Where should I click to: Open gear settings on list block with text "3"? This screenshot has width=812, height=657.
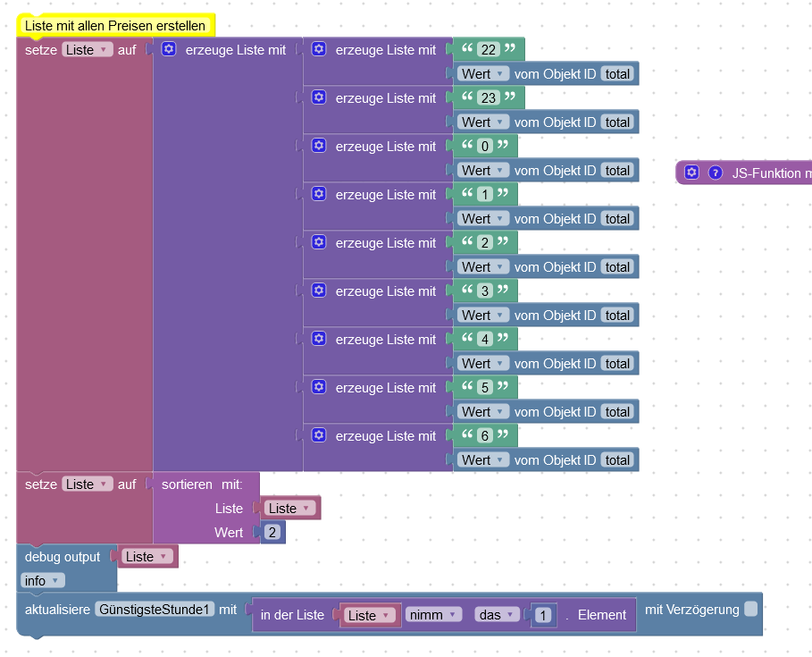pos(319,291)
